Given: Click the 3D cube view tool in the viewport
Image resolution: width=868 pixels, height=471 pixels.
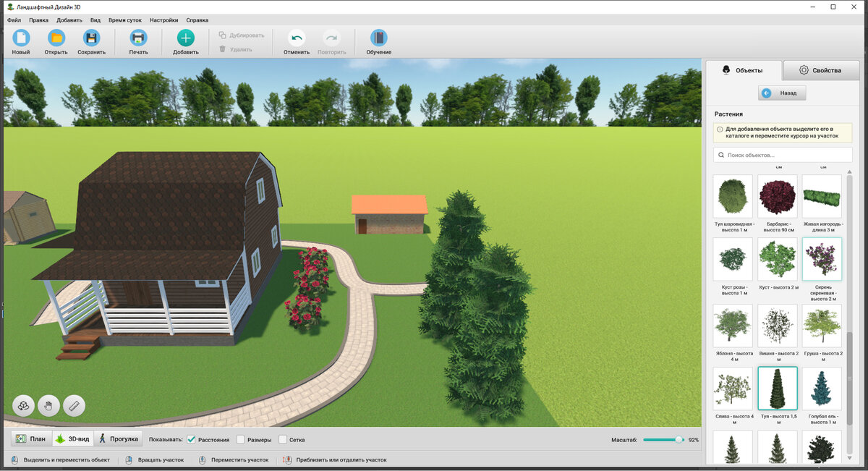Looking at the screenshot, I should tap(23, 406).
